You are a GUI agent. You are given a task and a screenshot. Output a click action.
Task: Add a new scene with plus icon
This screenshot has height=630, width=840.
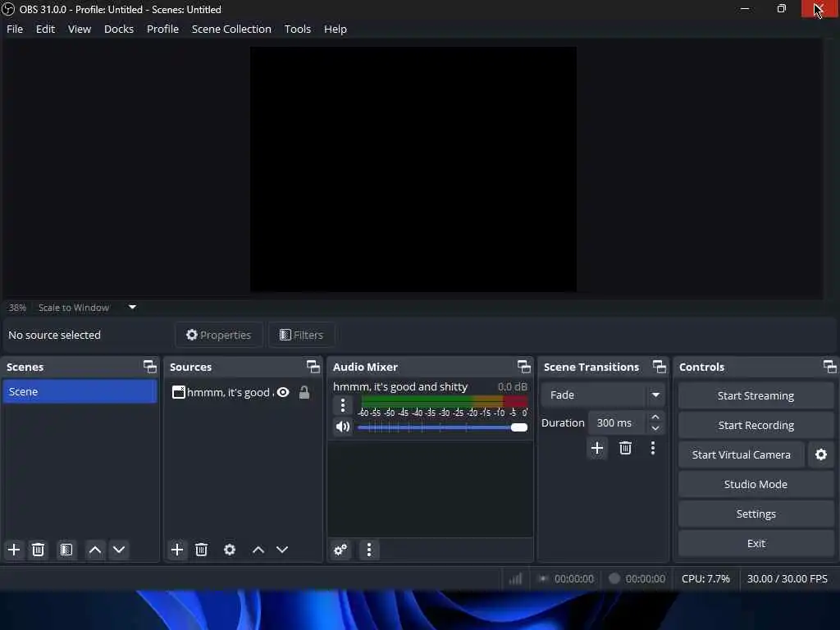pyautogui.click(x=14, y=550)
